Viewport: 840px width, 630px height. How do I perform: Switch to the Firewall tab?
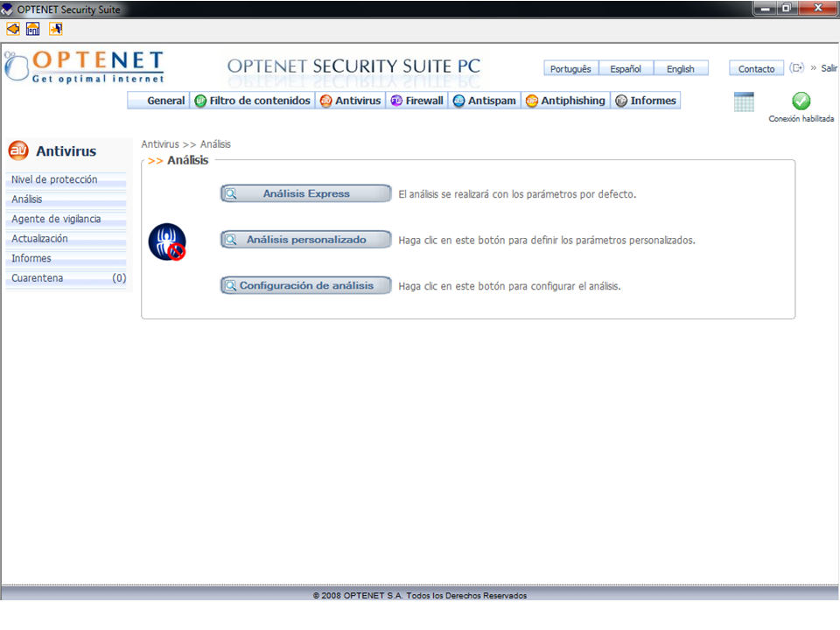416,101
